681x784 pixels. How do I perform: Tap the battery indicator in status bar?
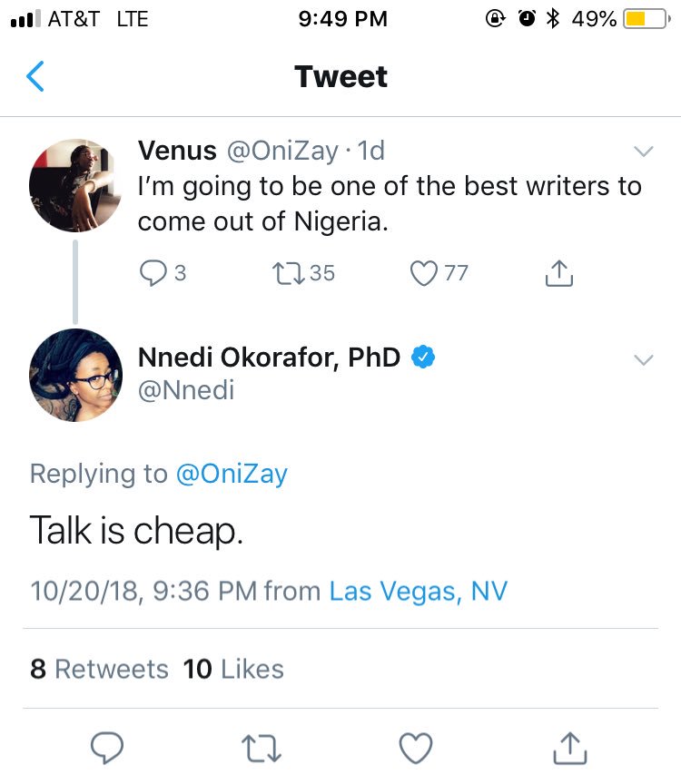646,18
